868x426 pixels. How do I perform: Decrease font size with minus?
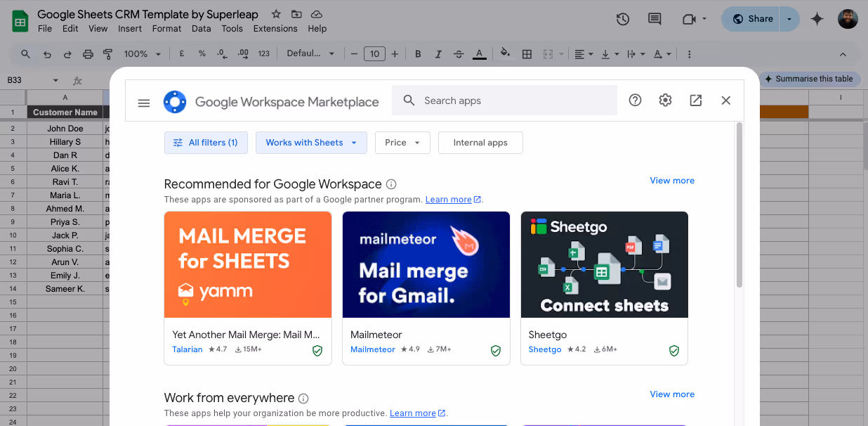(x=355, y=54)
